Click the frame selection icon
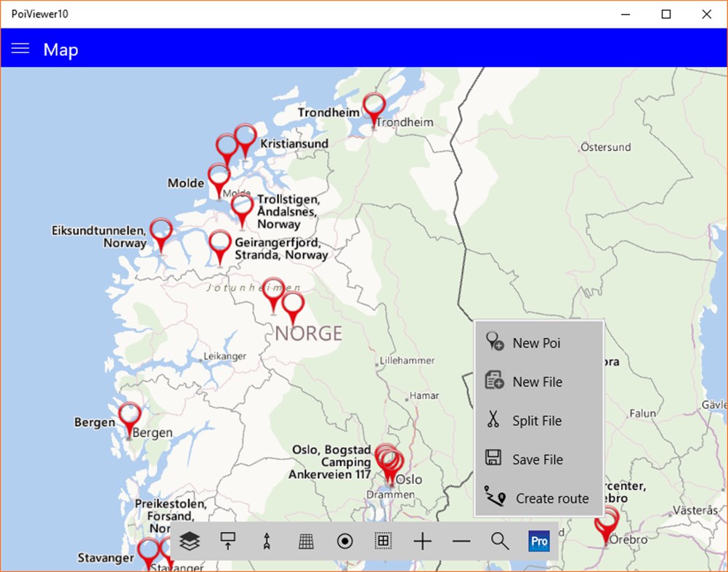 tap(383, 541)
